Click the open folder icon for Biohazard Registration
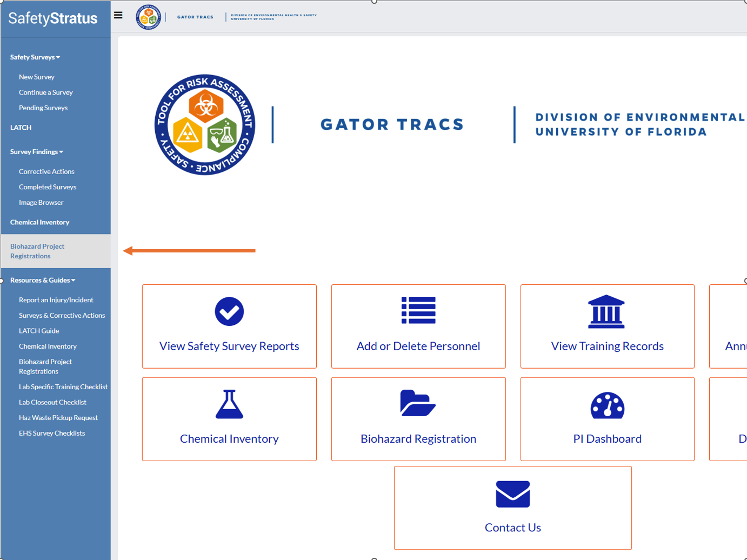This screenshot has height=560, width=747. tap(418, 403)
